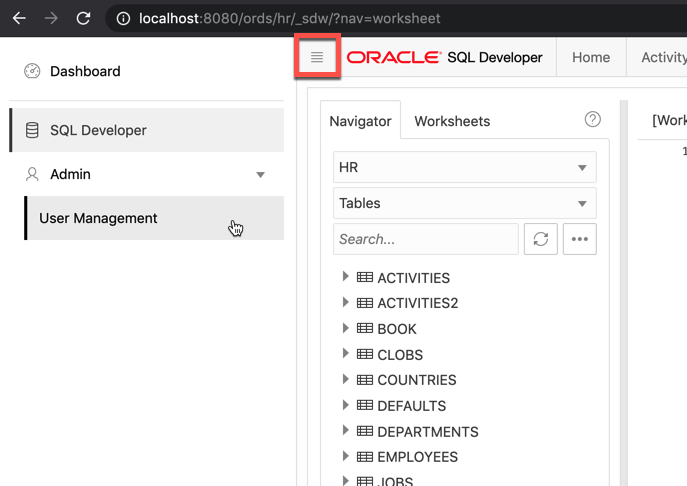The width and height of the screenshot is (687, 486).
Task: Click the BOOK table icon
Action: tap(365, 328)
